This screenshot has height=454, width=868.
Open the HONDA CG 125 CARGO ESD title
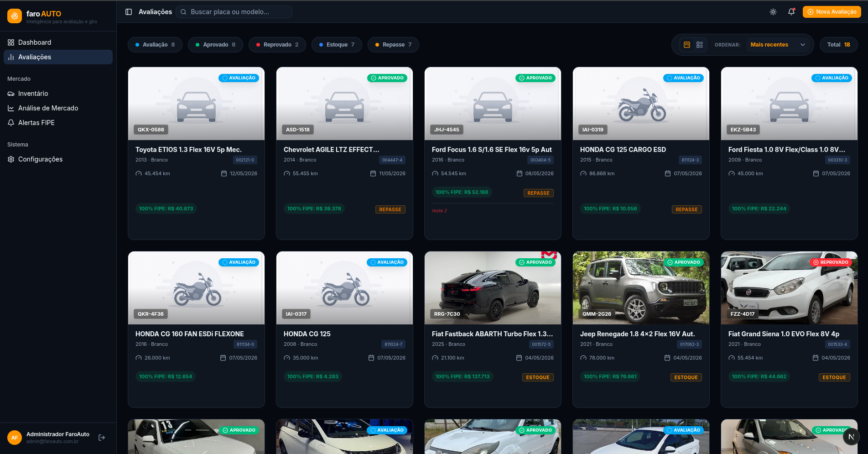[x=623, y=150]
